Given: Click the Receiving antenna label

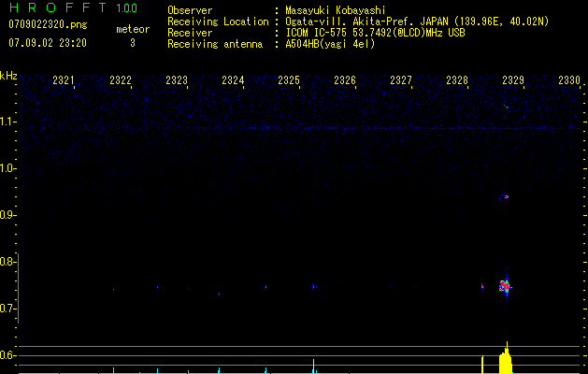Looking at the screenshot, I should pyautogui.click(x=215, y=44).
